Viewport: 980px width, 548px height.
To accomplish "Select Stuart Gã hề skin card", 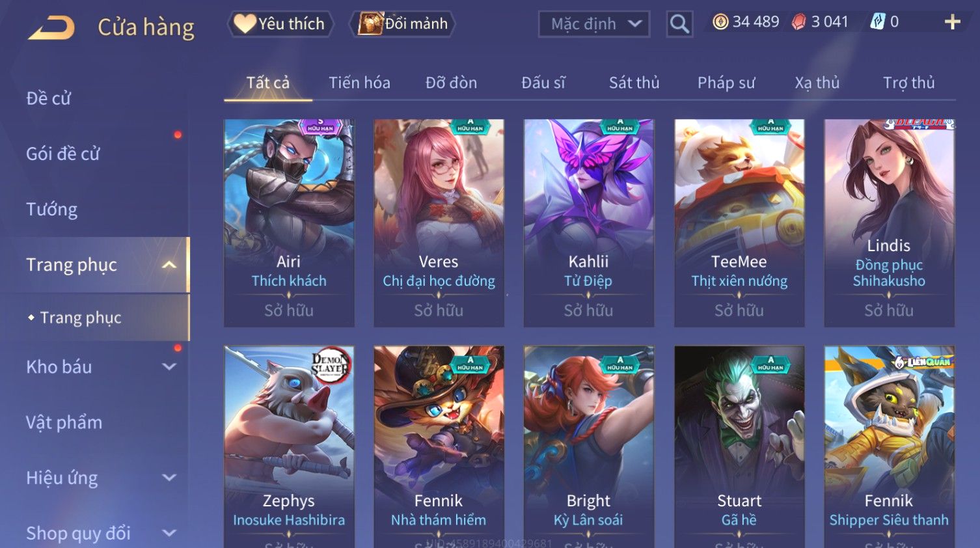I will (x=739, y=446).
